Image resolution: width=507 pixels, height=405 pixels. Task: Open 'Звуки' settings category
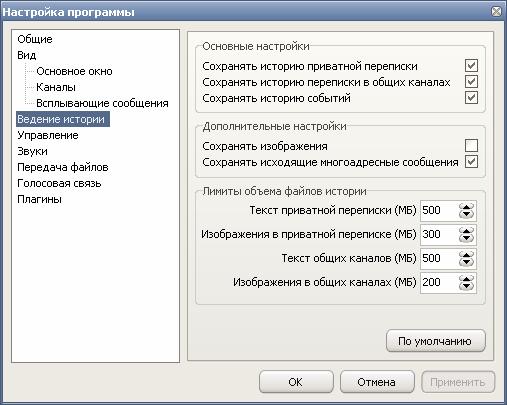pos(32,151)
